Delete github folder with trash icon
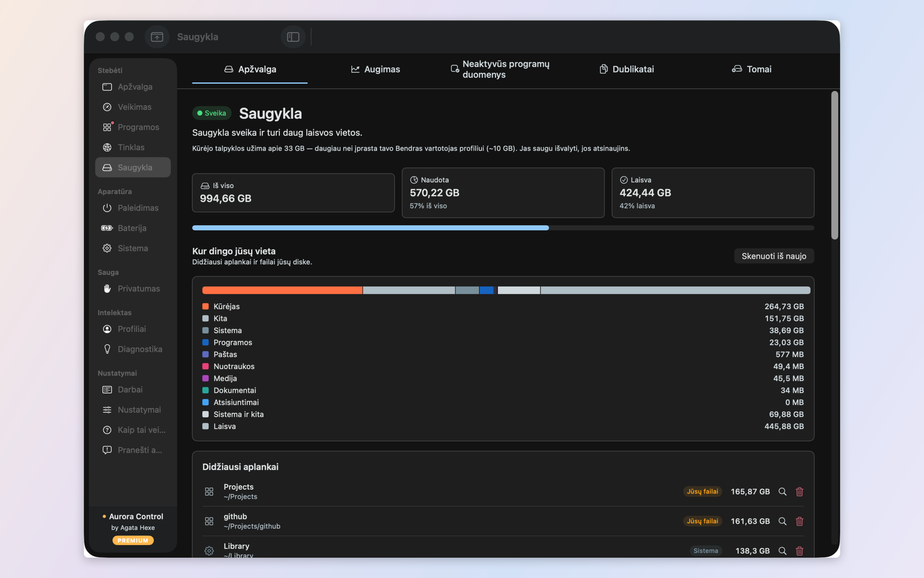The height and width of the screenshot is (578, 924). [799, 521]
